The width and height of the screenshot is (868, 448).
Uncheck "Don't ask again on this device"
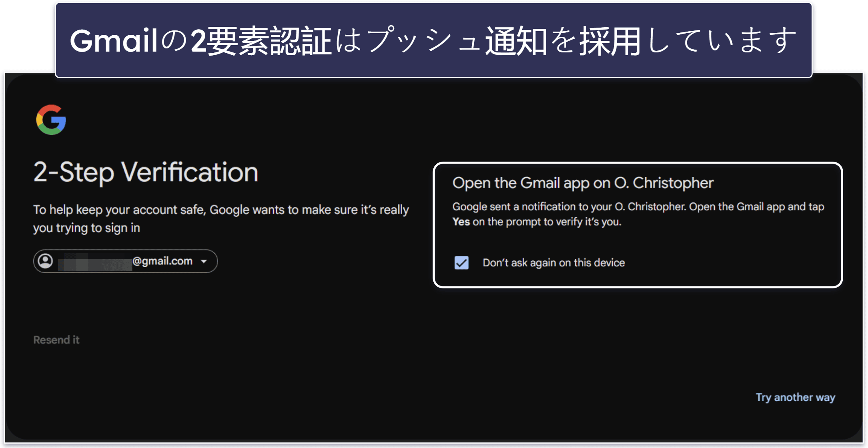point(461,263)
